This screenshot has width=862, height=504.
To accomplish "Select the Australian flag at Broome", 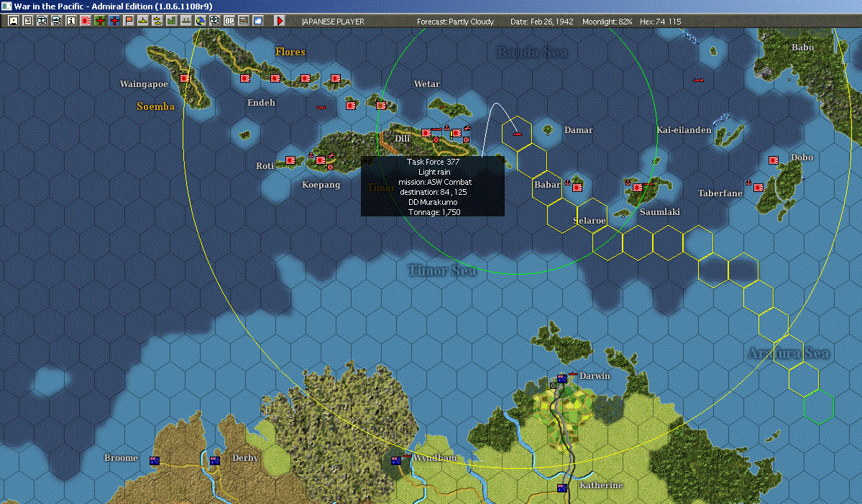I will tap(155, 461).
